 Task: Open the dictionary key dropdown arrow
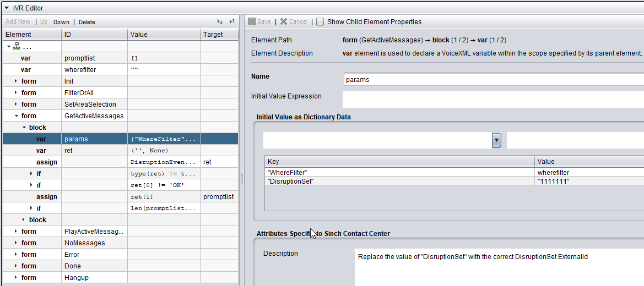pyautogui.click(x=496, y=140)
